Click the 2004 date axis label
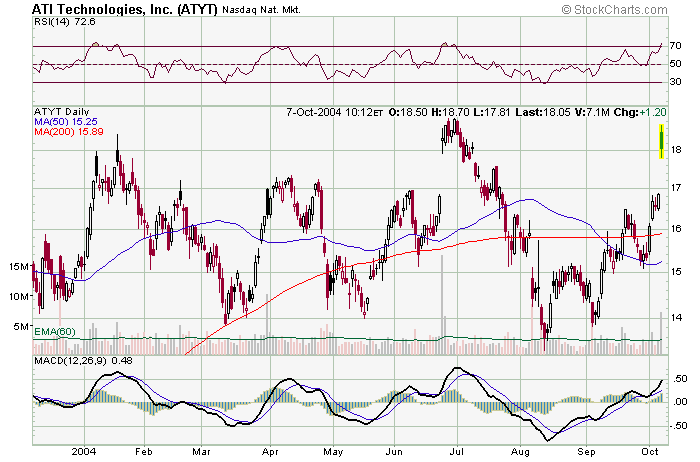 click(84, 452)
